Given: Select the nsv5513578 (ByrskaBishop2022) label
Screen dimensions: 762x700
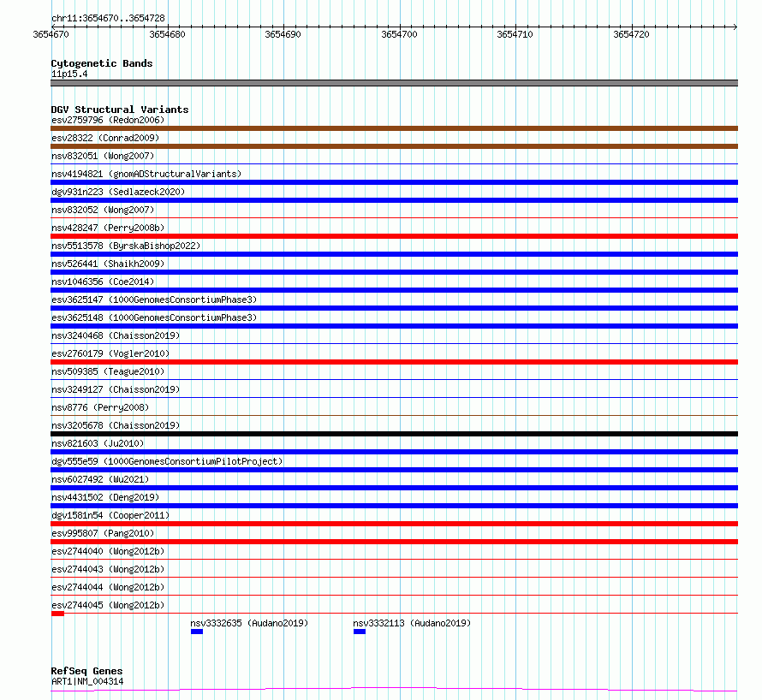Looking at the screenshot, I should pos(126,246).
